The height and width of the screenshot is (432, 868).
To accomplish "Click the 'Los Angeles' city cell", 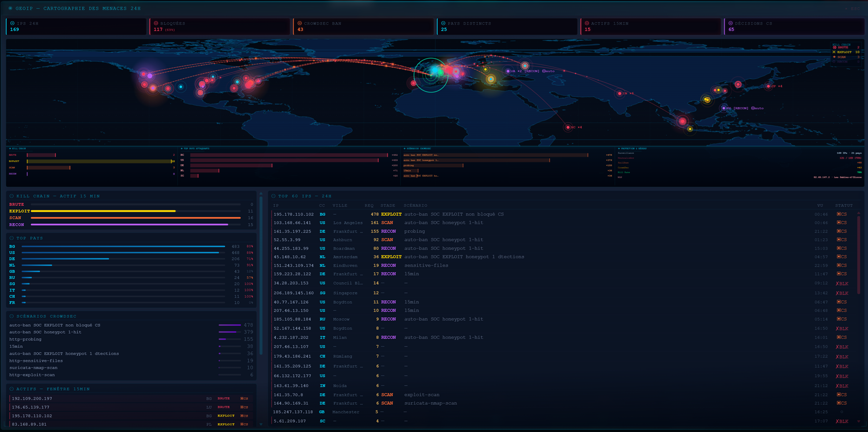I will pos(348,223).
